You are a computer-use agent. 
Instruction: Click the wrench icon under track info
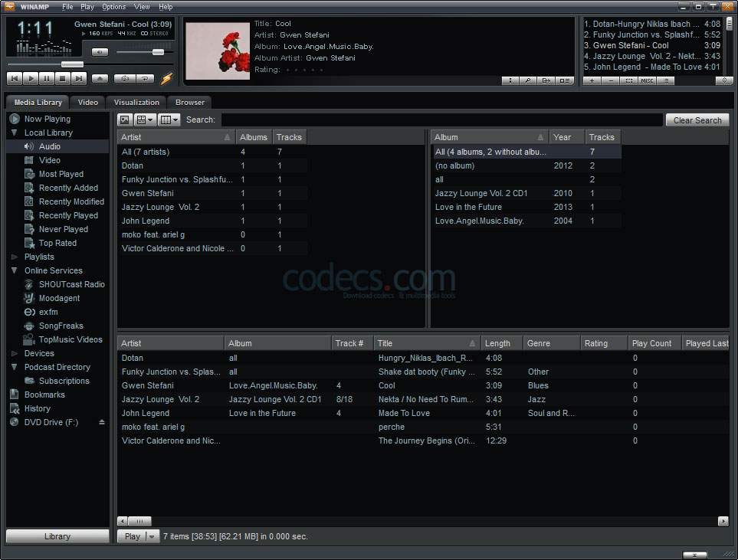tap(528, 81)
